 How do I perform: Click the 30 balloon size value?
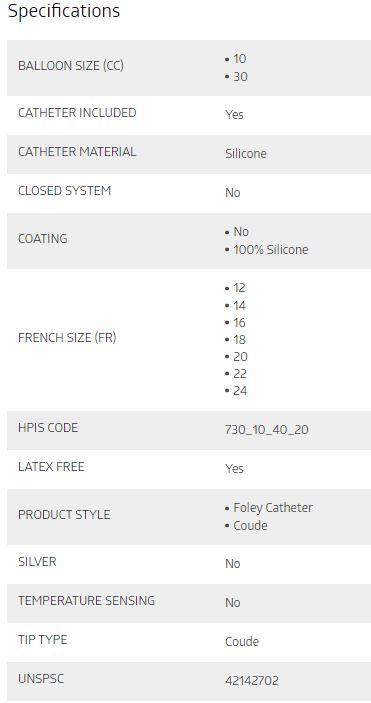240,77
